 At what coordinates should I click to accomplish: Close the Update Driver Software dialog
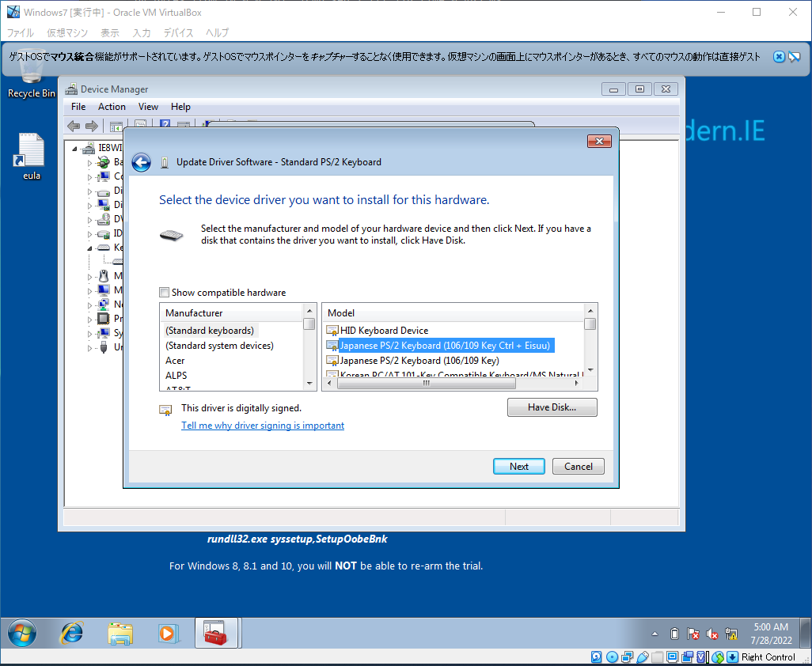tap(599, 142)
